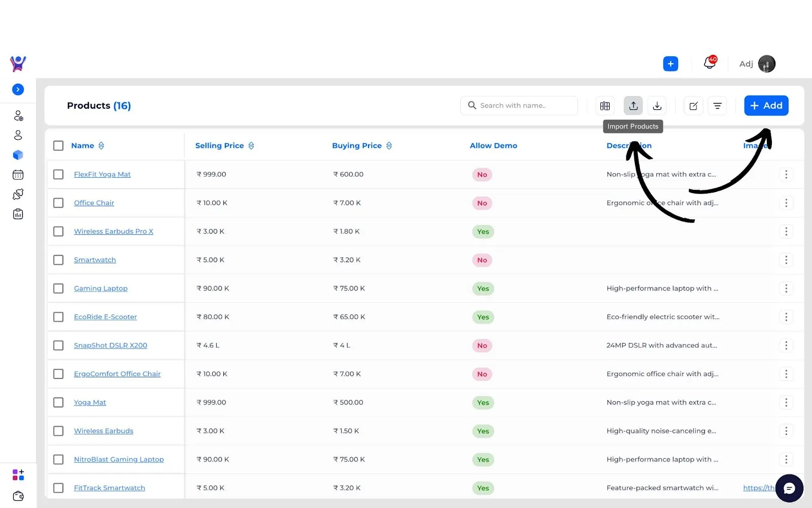The width and height of the screenshot is (812, 508).
Task: Open the filter lines icon
Action: pyautogui.click(x=718, y=106)
